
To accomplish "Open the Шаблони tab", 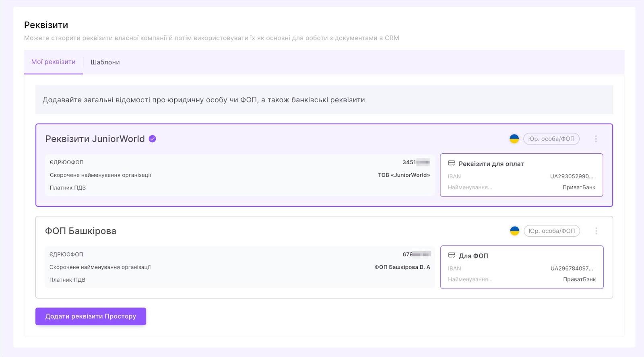I will click(105, 62).
